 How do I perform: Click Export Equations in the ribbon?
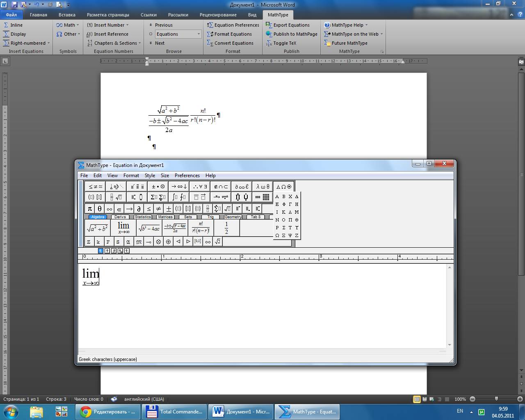[288, 25]
